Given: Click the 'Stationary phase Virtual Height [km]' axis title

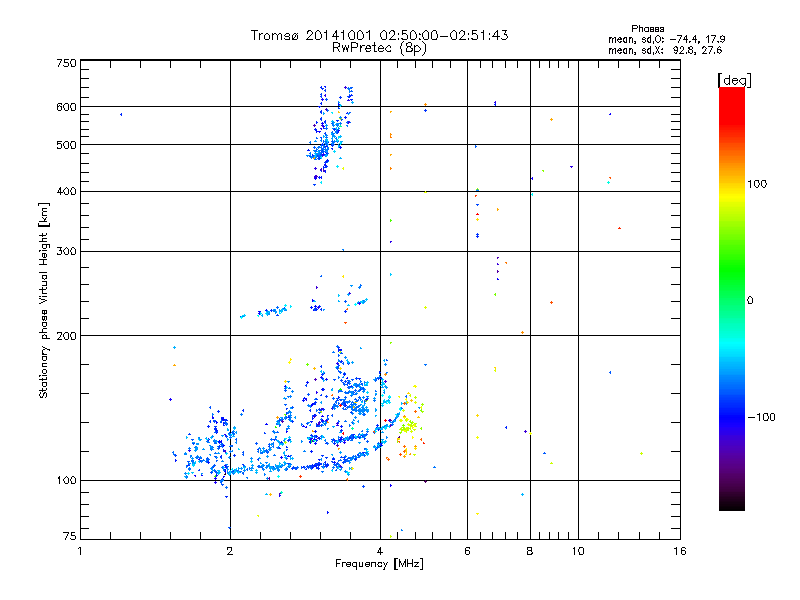Looking at the screenshot, I should pyautogui.click(x=44, y=300).
